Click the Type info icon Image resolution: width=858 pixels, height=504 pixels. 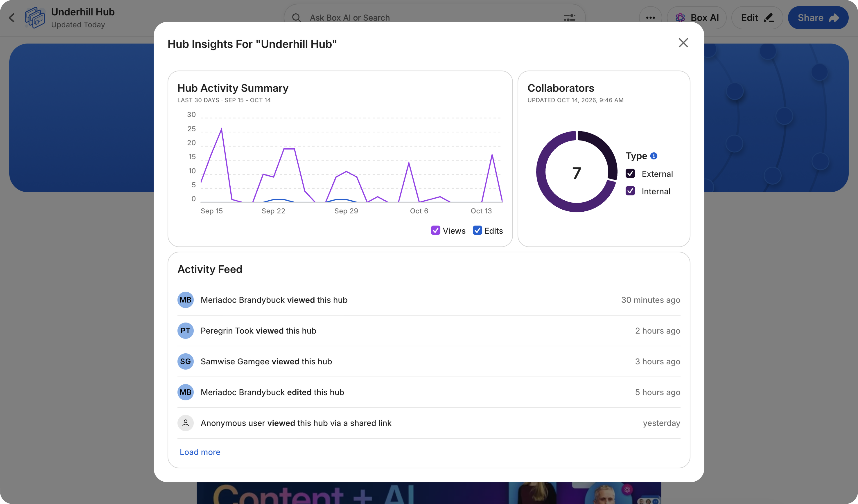[654, 156]
